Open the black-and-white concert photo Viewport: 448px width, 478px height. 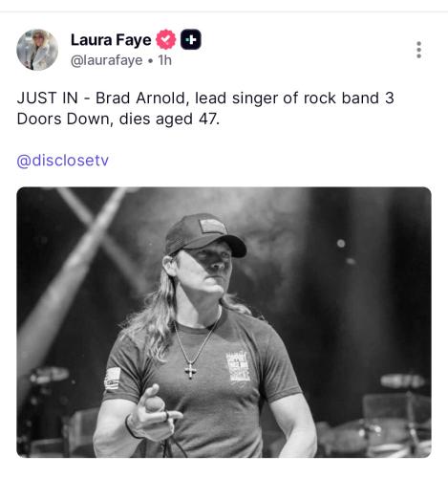[x=224, y=322]
